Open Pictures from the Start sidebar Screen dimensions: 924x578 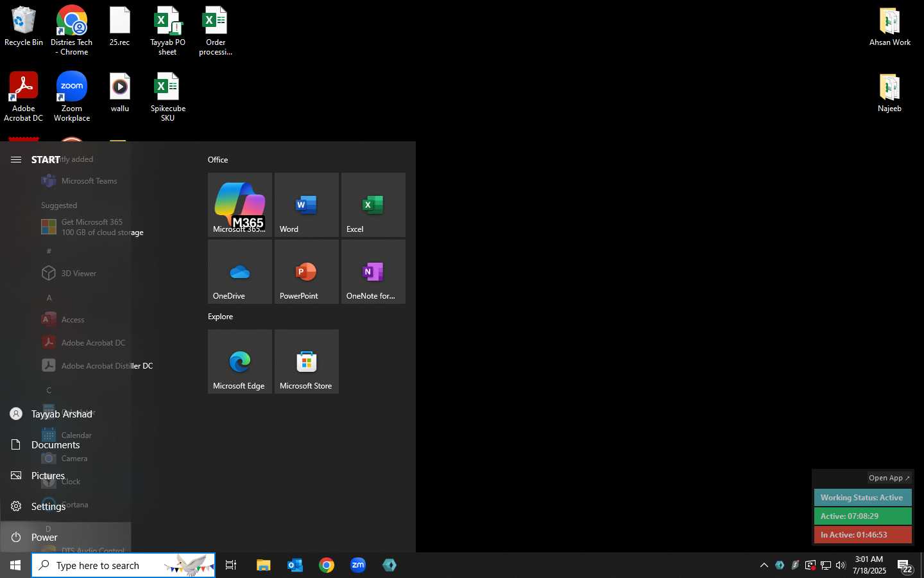click(x=65, y=476)
